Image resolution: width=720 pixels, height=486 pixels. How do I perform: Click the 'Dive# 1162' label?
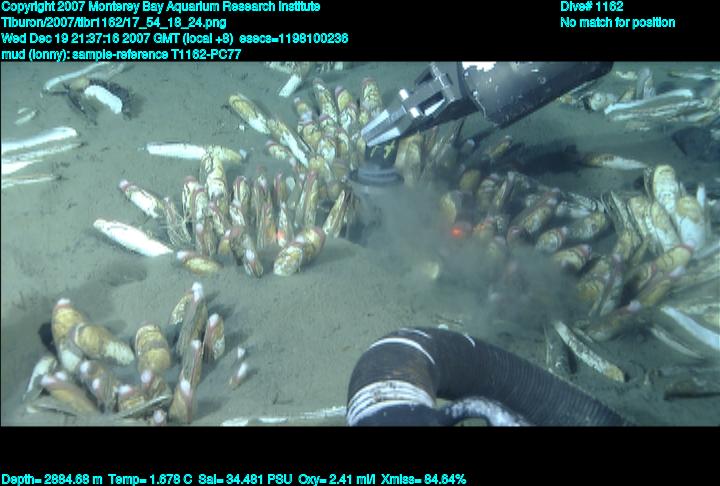(x=591, y=7)
